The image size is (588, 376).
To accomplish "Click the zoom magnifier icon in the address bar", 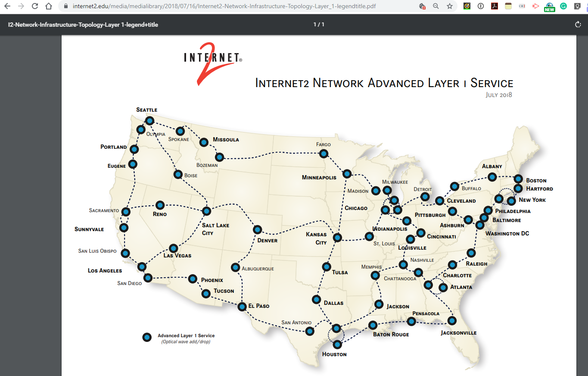I will tap(436, 6).
